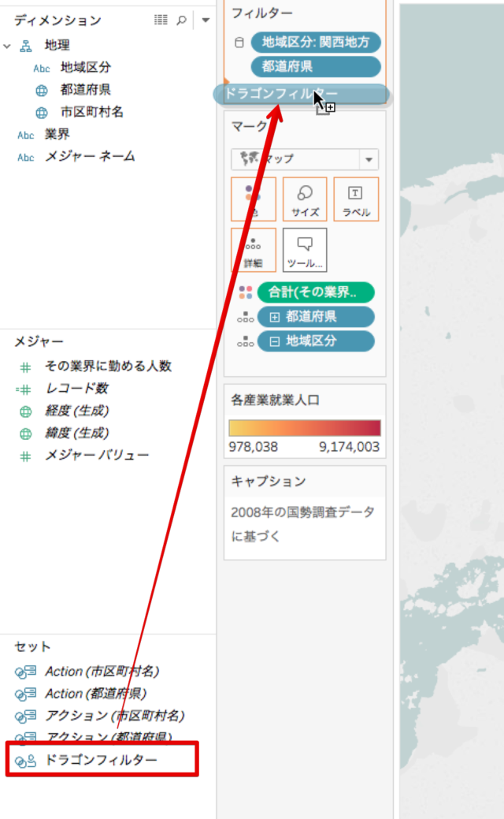Image resolution: width=504 pixels, height=819 pixels.
Task: Select the Action (市区町村名) set
Action: [102, 671]
